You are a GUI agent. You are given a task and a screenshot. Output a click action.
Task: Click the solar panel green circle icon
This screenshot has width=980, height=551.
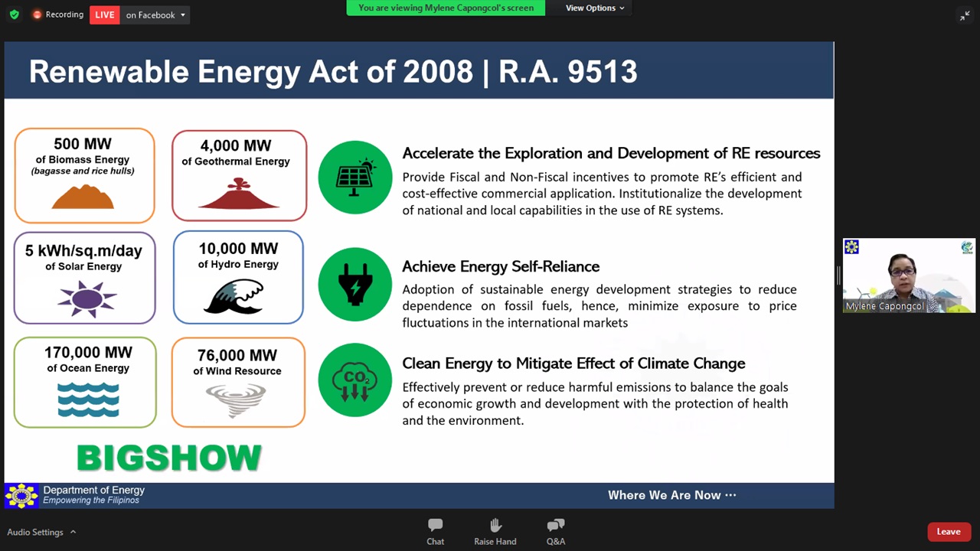[x=354, y=178]
